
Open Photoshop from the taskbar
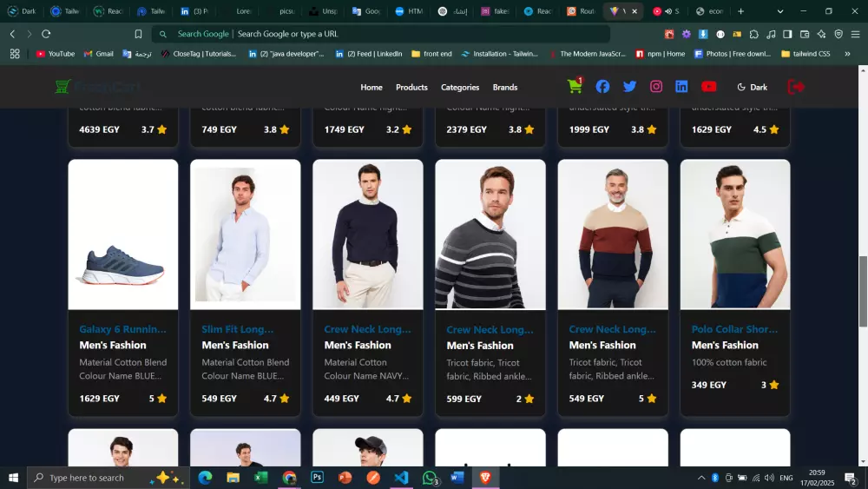[317, 478]
